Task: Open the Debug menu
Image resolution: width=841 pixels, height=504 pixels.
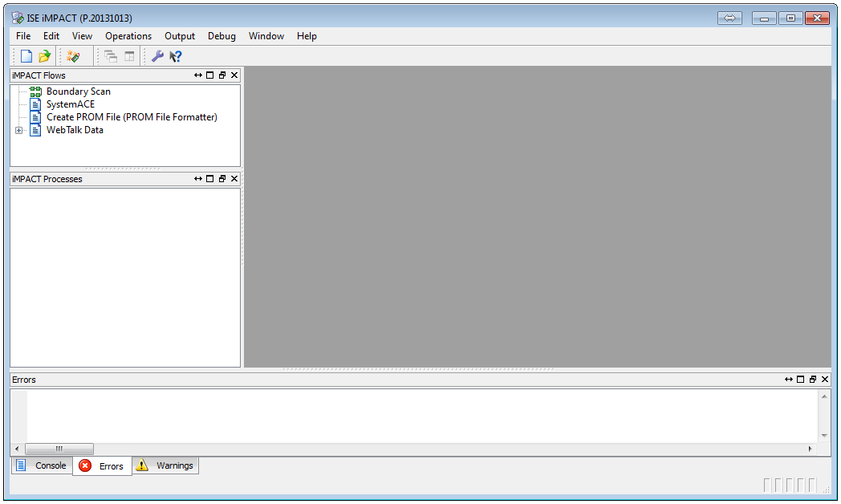Action: click(221, 36)
